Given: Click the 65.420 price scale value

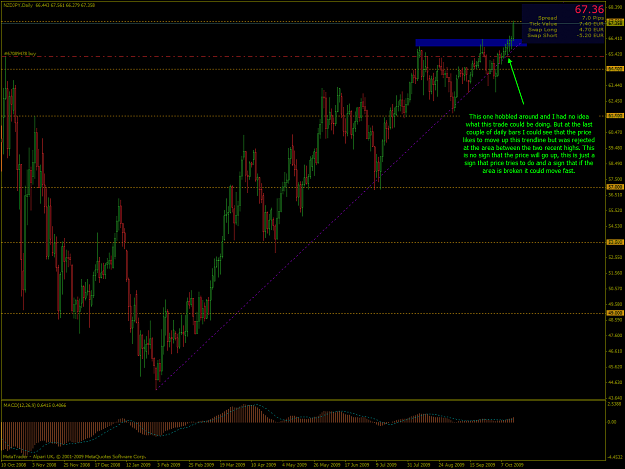Looking at the screenshot, I should 615,54.
